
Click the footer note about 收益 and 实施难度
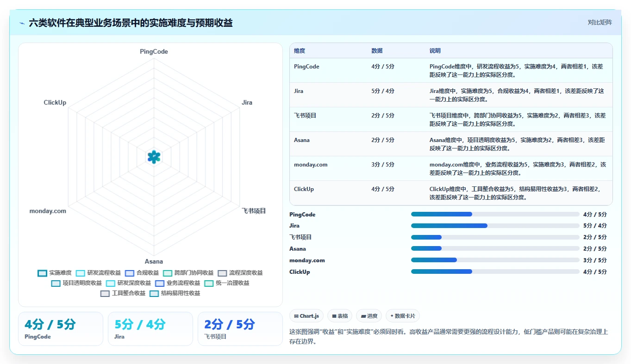[449, 337]
